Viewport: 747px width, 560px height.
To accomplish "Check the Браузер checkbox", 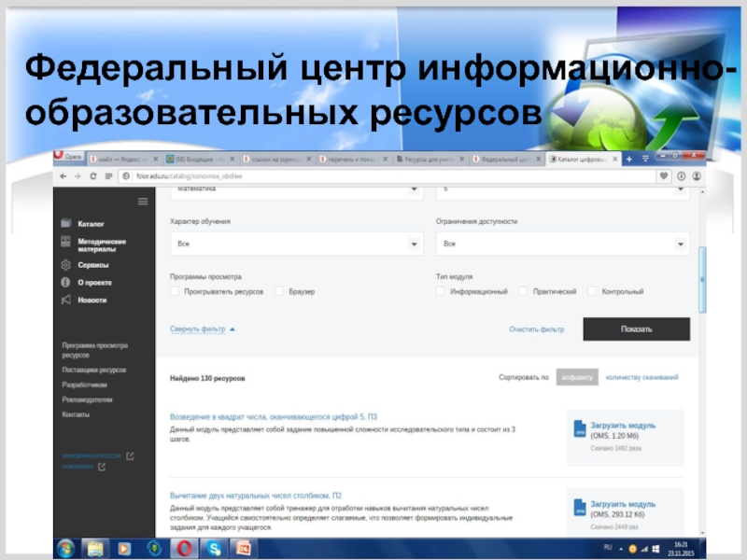I will tap(279, 292).
